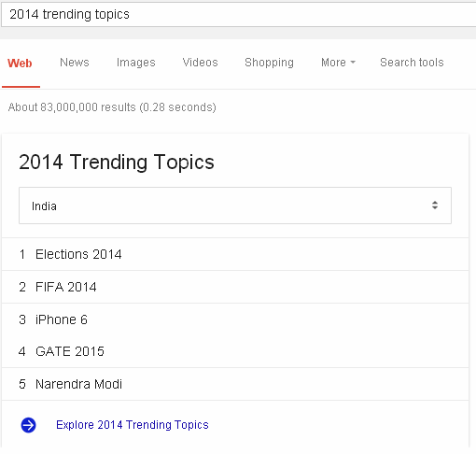Select the Shopping tab
Viewport: 476px width, 454px height.
coord(269,63)
